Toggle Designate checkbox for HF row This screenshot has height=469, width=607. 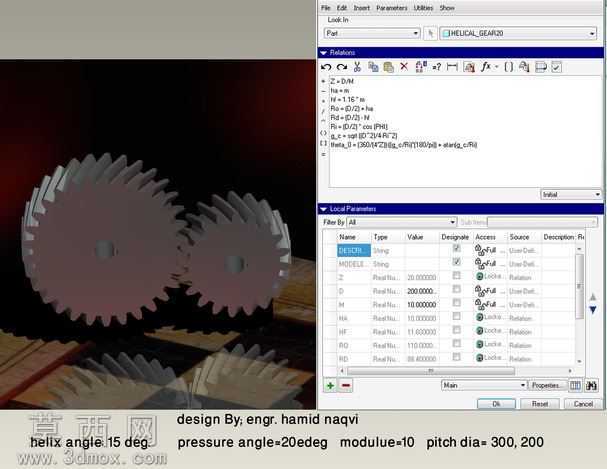[457, 329]
